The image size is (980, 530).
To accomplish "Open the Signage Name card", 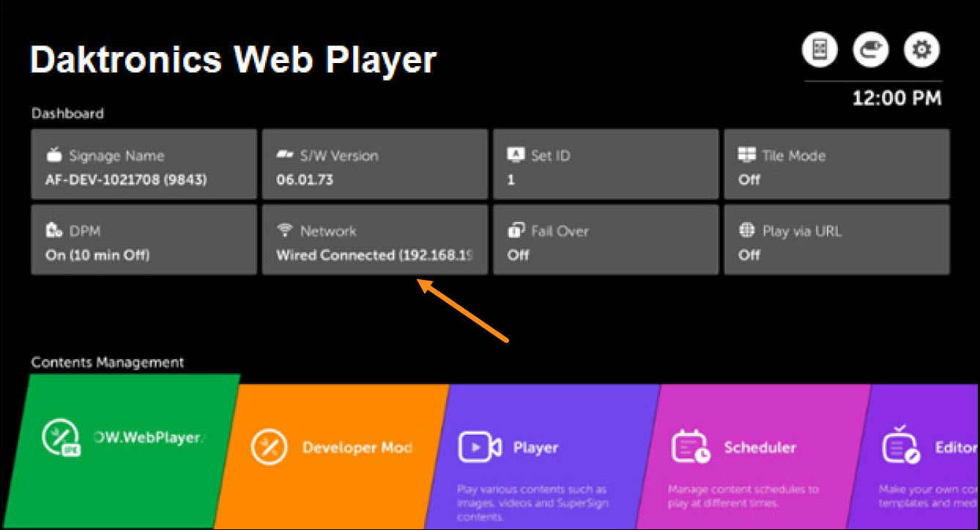I will [x=144, y=164].
